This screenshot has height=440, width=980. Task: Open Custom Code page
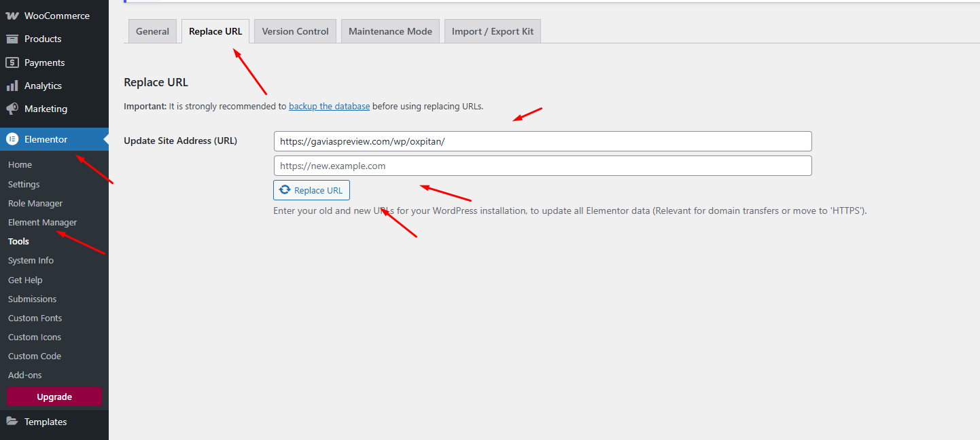pyautogui.click(x=35, y=356)
